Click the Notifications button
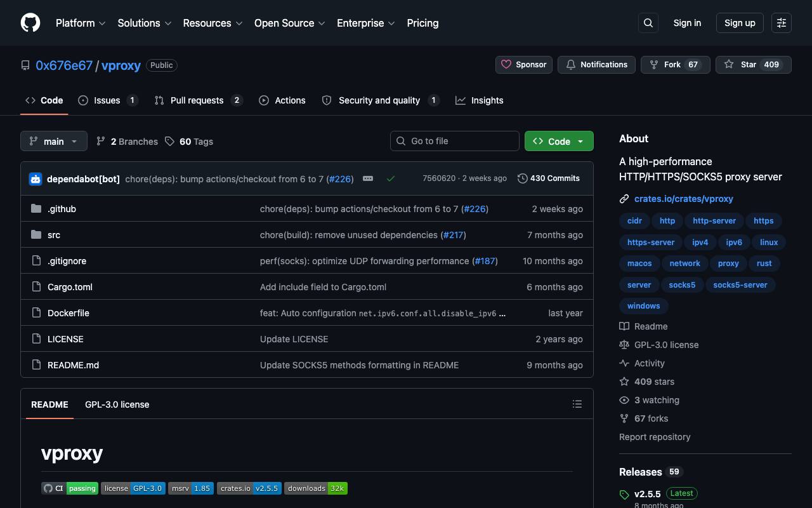 (596, 65)
